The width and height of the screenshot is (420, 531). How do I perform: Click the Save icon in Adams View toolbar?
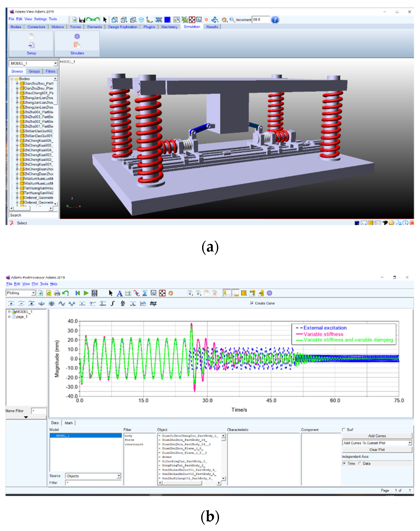[82, 20]
